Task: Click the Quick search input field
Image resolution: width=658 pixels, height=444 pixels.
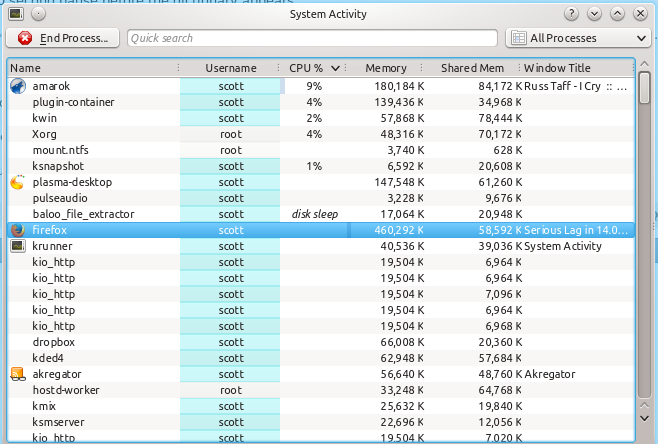Action: pyautogui.click(x=312, y=38)
